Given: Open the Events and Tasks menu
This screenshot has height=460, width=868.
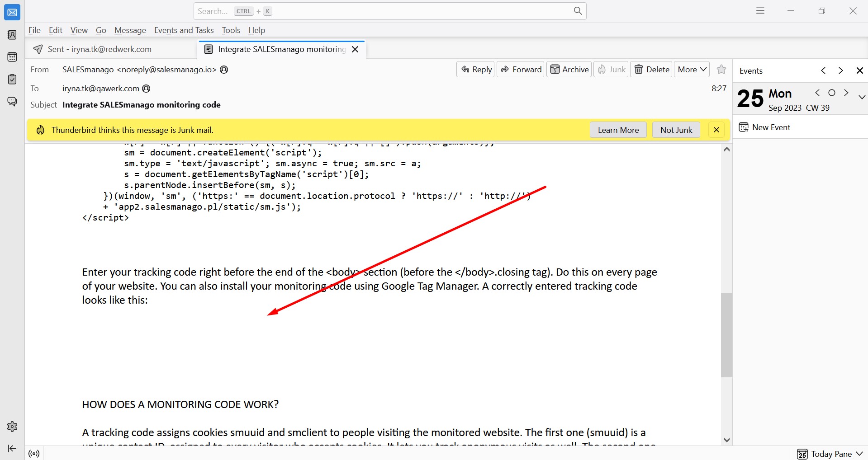Looking at the screenshot, I should pyautogui.click(x=184, y=30).
